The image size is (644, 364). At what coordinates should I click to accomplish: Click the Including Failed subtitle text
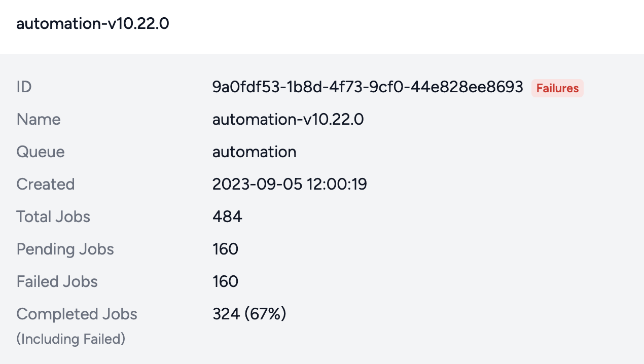click(70, 339)
